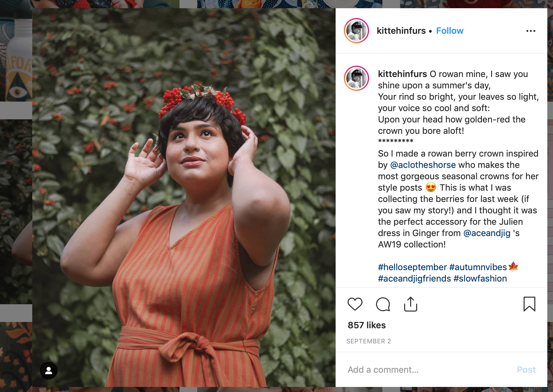Open the kittehinfurs username in caption

click(402, 74)
